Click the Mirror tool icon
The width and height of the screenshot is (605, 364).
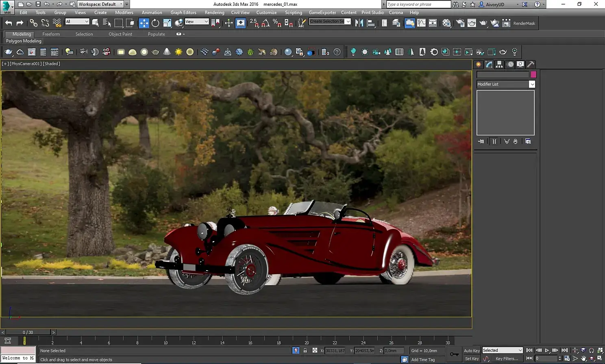tap(359, 23)
